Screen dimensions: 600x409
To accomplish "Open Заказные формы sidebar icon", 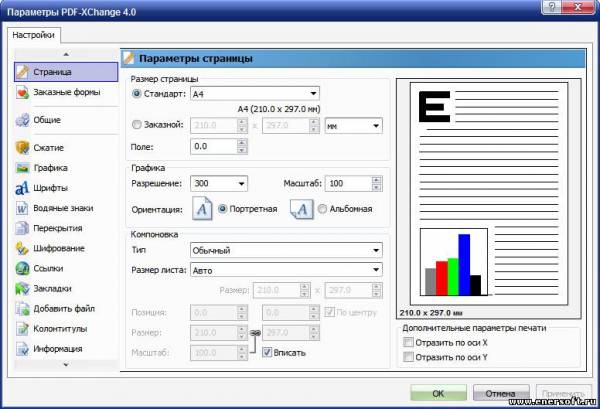I will [22, 92].
